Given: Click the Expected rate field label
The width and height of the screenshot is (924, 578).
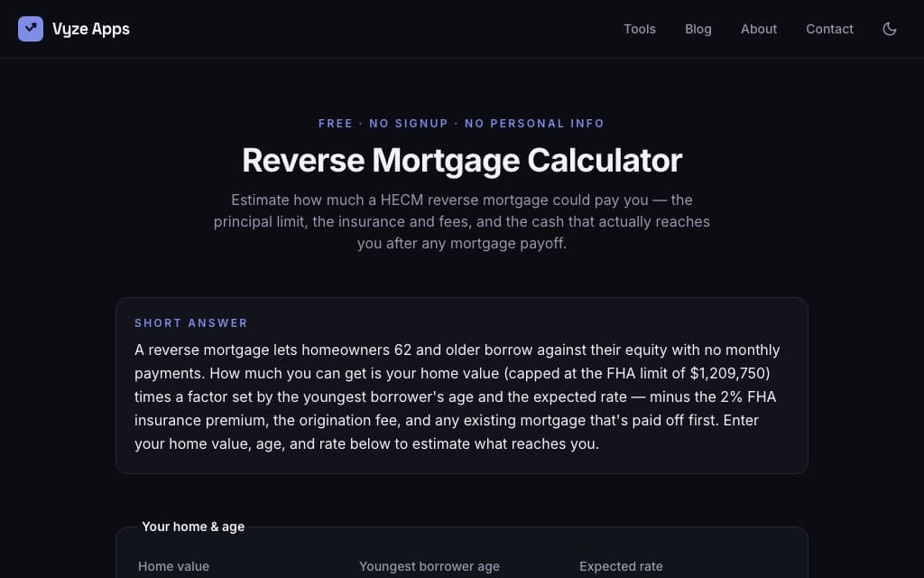Looking at the screenshot, I should pyautogui.click(x=621, y=566).
